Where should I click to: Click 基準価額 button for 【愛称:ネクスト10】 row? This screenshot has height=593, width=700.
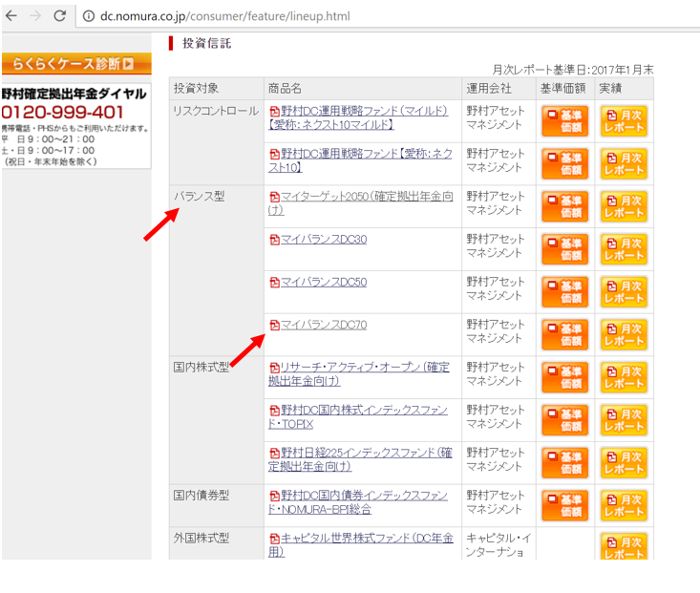[565, 164]
